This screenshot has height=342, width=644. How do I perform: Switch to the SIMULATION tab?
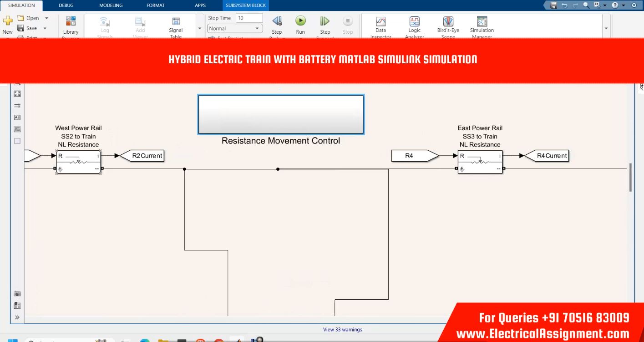coord(21,5)
